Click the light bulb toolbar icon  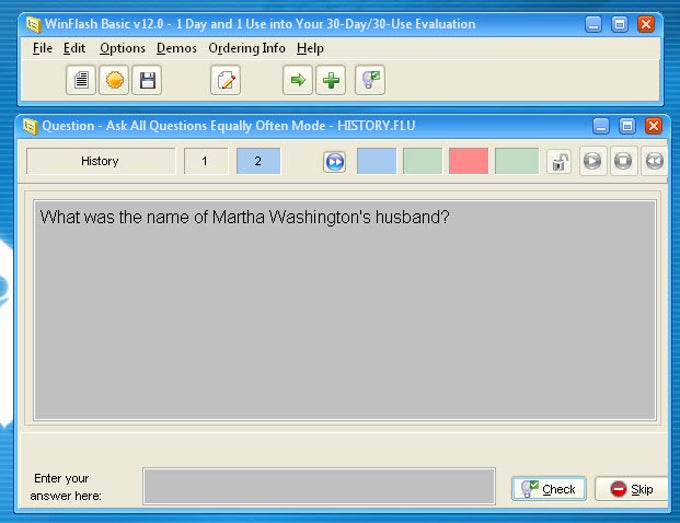(x=370, y=80)
